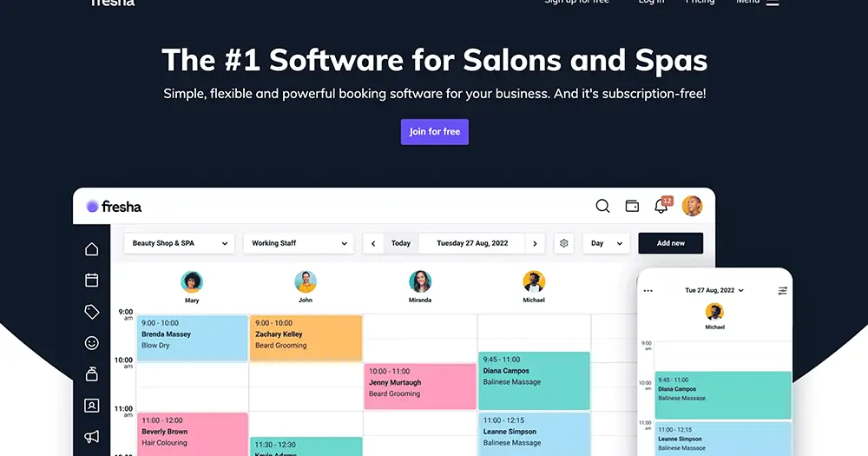
Task: Open calendar settings gear icon
Action: click(x=564, y=243)
